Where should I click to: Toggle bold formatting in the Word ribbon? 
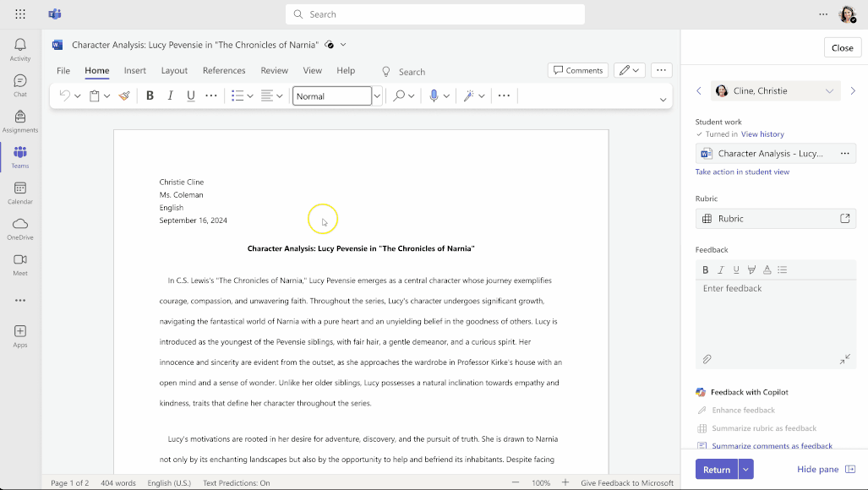tap(150, 95)
